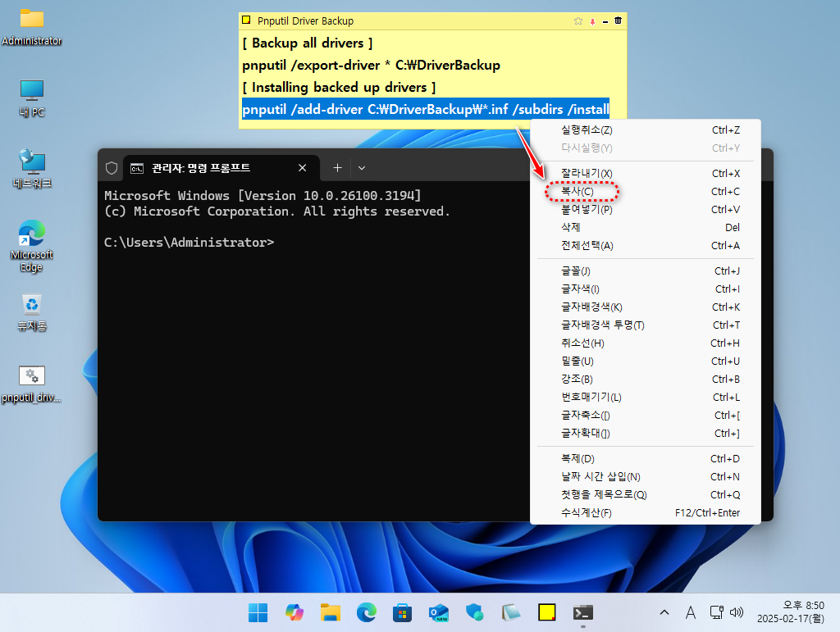The height and width of the screenshot is (632, 840).
Task: Delete the sticky note with trash icon
Action: coord(618,20)
